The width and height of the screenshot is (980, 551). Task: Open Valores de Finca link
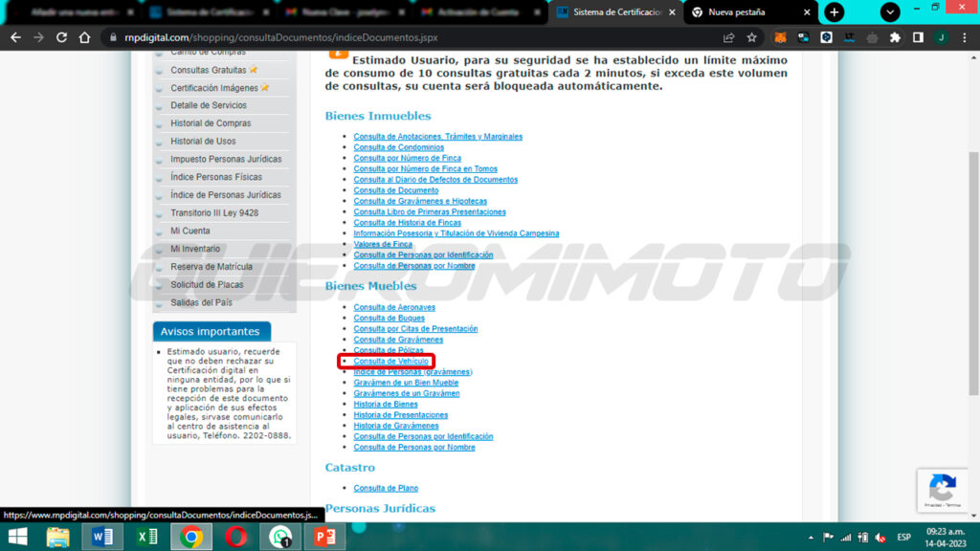pyautogui.click(x=383, y=244)
